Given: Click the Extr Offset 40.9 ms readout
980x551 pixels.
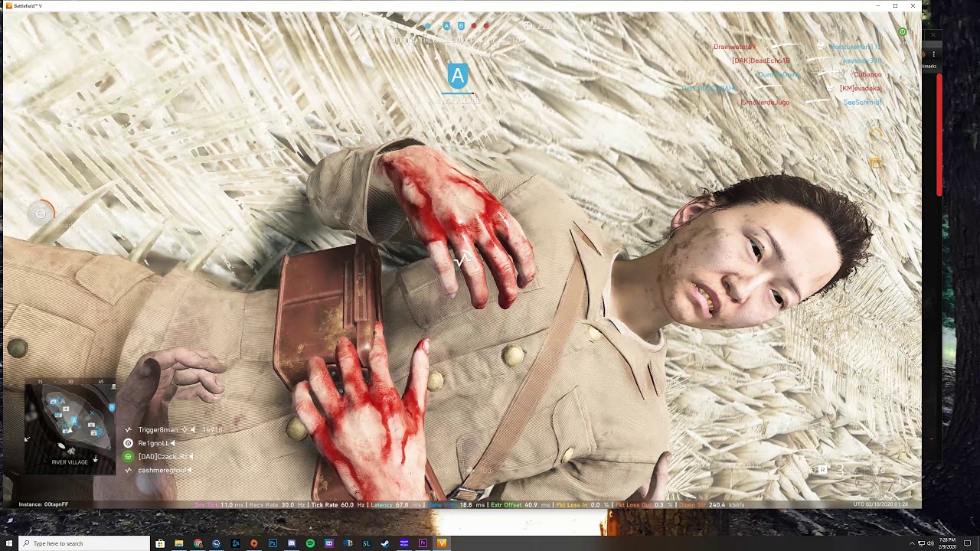Looking at the screenshot, I should pyautogui.click(x=521, y=505).
